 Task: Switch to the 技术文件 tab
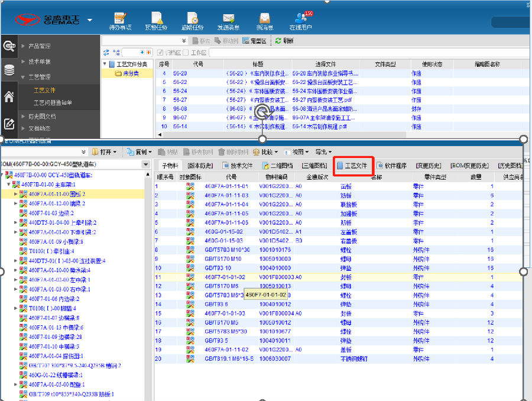237,166
